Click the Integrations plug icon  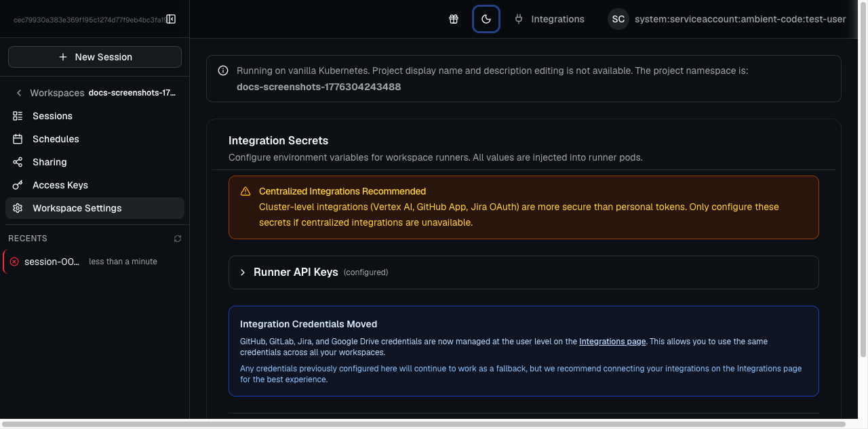518,19
